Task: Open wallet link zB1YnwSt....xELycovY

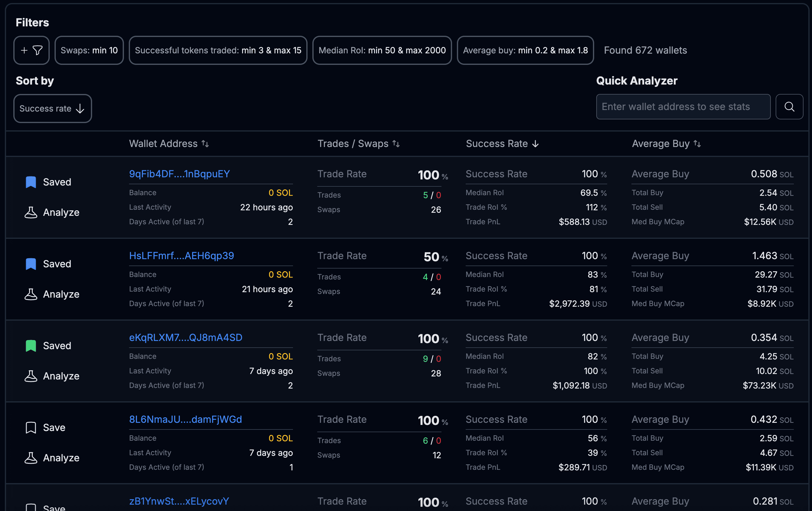Action: point(179,501)
